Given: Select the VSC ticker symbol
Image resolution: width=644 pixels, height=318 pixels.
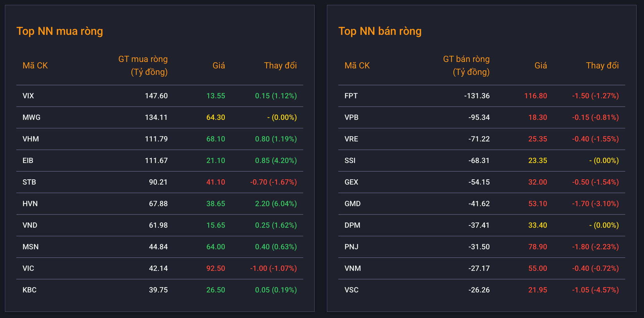Looking at the screenshot, I should tap(352, 290).
